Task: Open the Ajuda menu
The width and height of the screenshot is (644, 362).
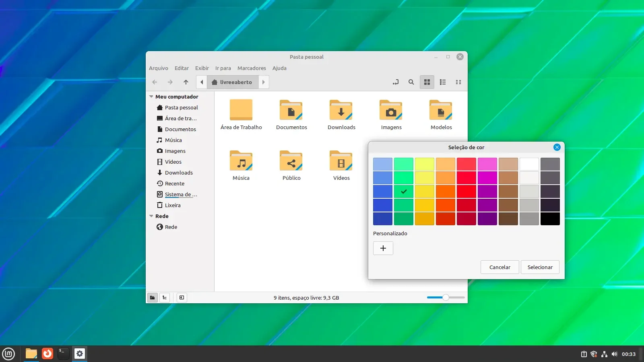Action: [279, 68]
